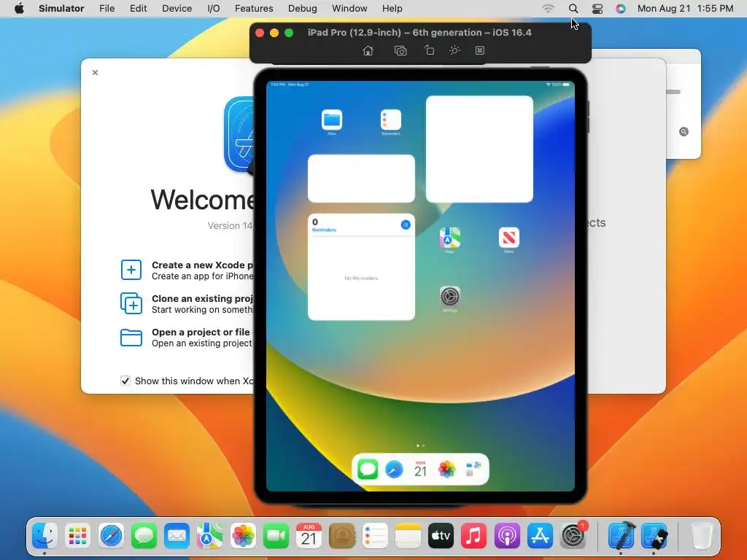
Task: Click "Open a project or file" link
Action: coord(201,332)
